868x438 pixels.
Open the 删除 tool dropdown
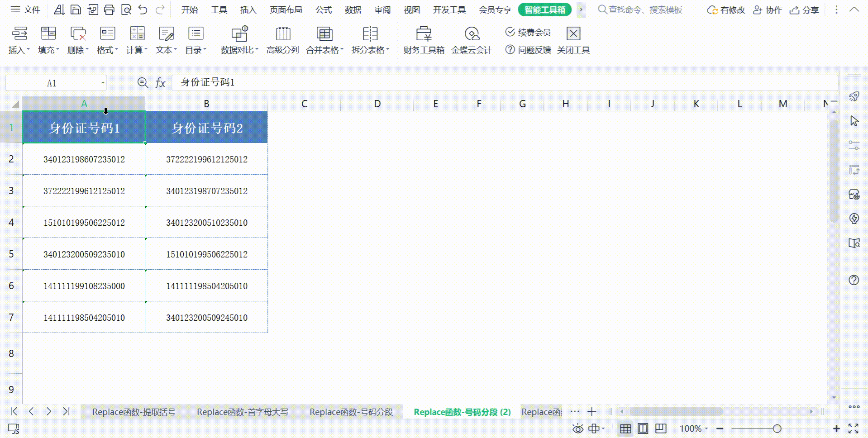coord(78,40)
